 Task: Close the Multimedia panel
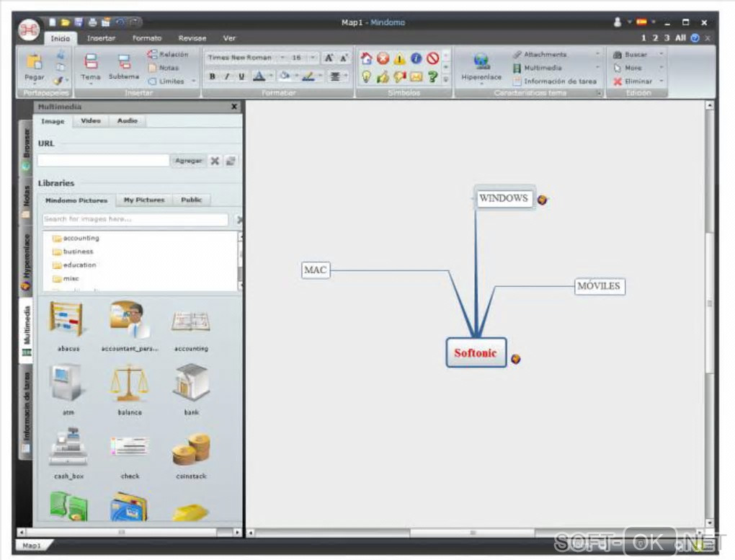tap(234, 107)
